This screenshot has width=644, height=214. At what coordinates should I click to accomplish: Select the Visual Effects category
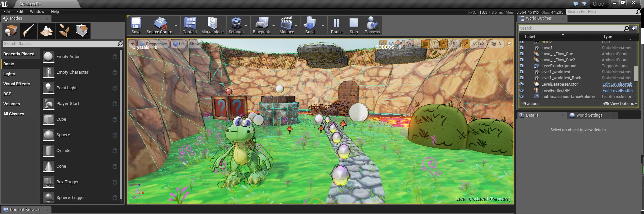click(17, 84)
